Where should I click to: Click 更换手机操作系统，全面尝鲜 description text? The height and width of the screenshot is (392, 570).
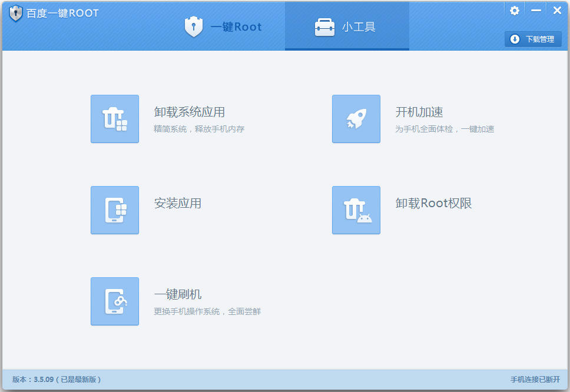[207, 311]
